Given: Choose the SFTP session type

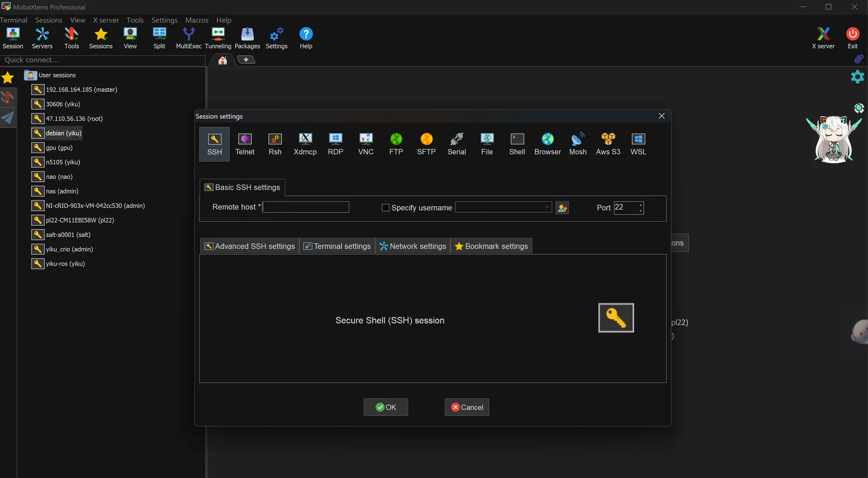Looking at the screenshot, I should click(x=426, y=144).
